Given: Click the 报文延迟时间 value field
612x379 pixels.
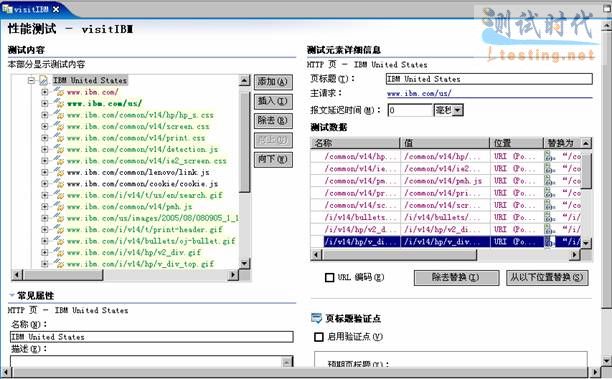Looking at the screenshot, I should coord(410,110).
